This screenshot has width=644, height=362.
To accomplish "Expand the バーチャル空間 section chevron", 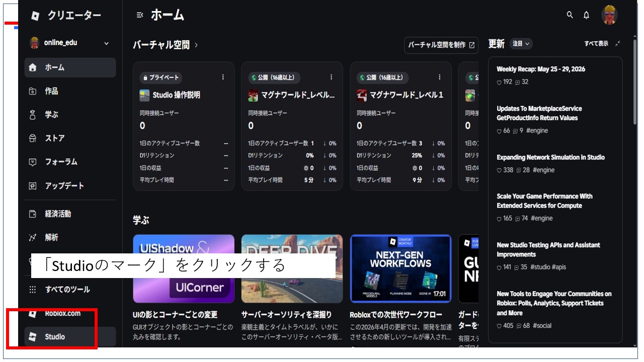I will [196, 45].
